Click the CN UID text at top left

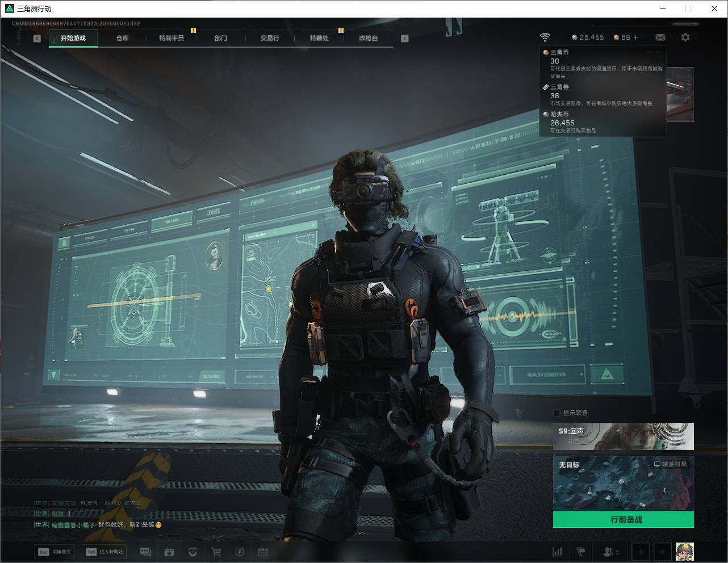(76, 23)
